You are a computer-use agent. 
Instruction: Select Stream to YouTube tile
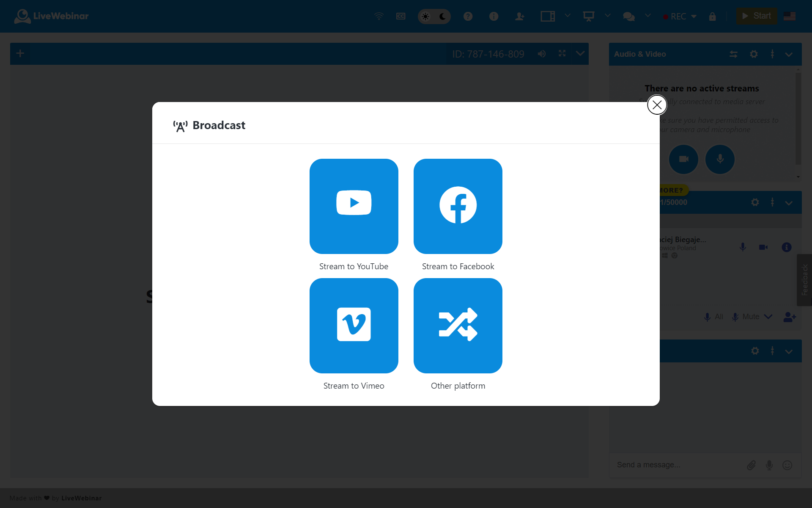click(x=354, y=206)
